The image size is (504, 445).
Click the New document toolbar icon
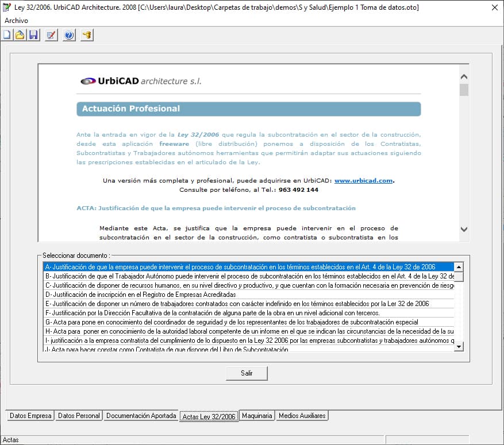point(7,35)
